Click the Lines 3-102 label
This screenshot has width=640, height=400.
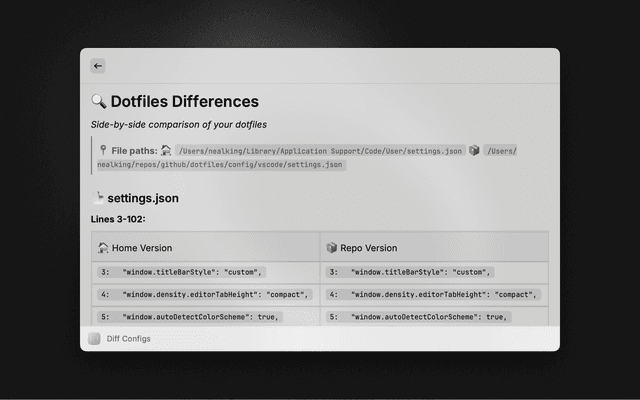click(119, 219)
